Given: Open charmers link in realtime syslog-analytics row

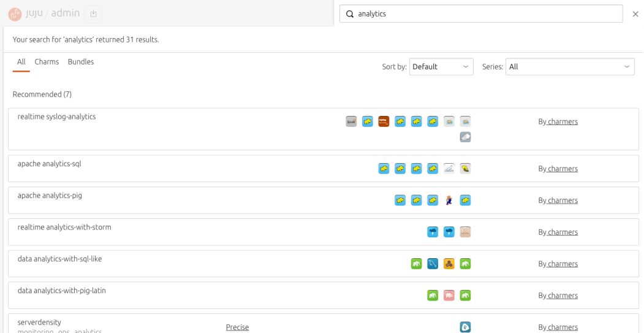Looking at the screenshot, I should point(563,121).
